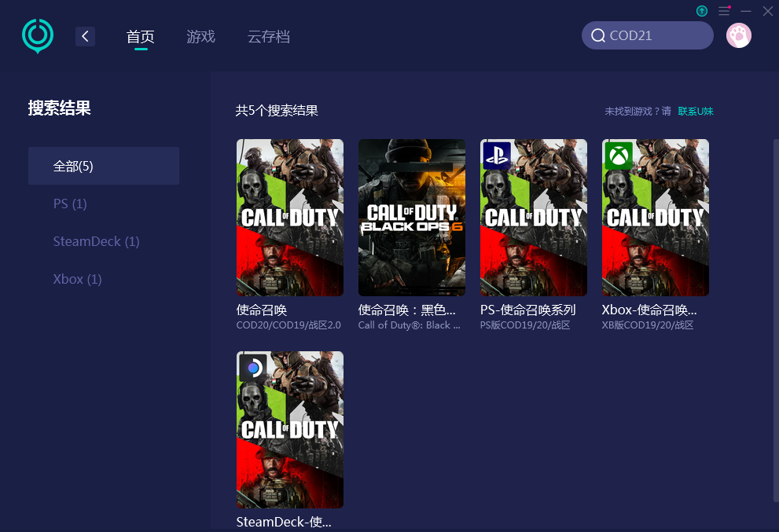Click the 使命召唤 game title under first cover
Viewport: 779px width, 532px height.
click(x=262, y=310)
